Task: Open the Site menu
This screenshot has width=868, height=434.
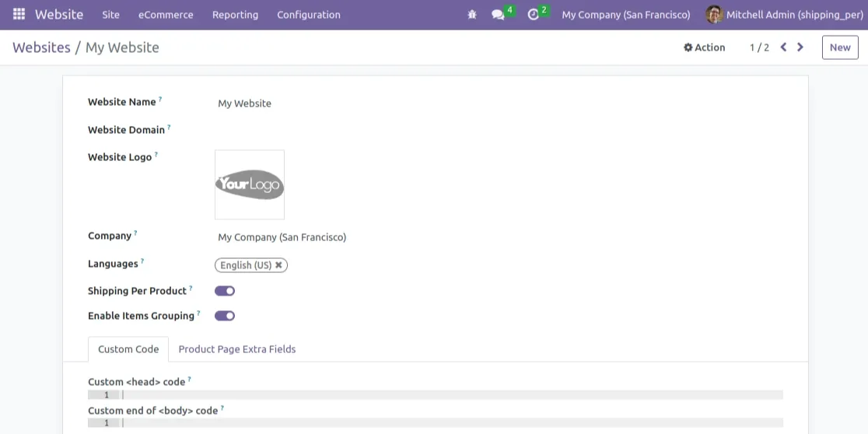Action: coord(110,15)
